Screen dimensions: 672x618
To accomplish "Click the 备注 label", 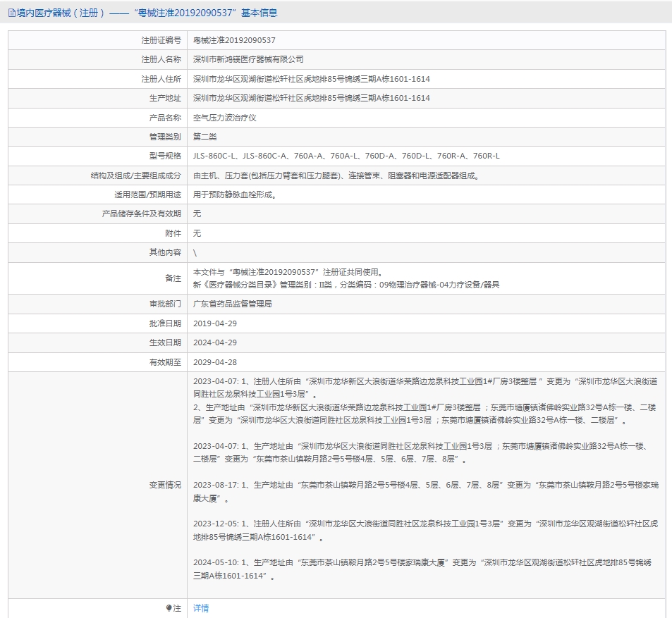I will pos(173,278).
